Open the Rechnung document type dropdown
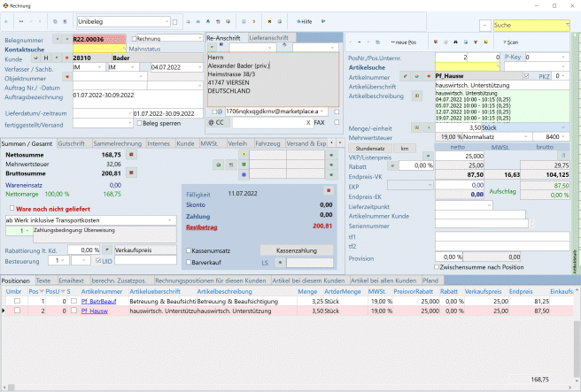Screen dimensions: 581x392 click(200, 38)
